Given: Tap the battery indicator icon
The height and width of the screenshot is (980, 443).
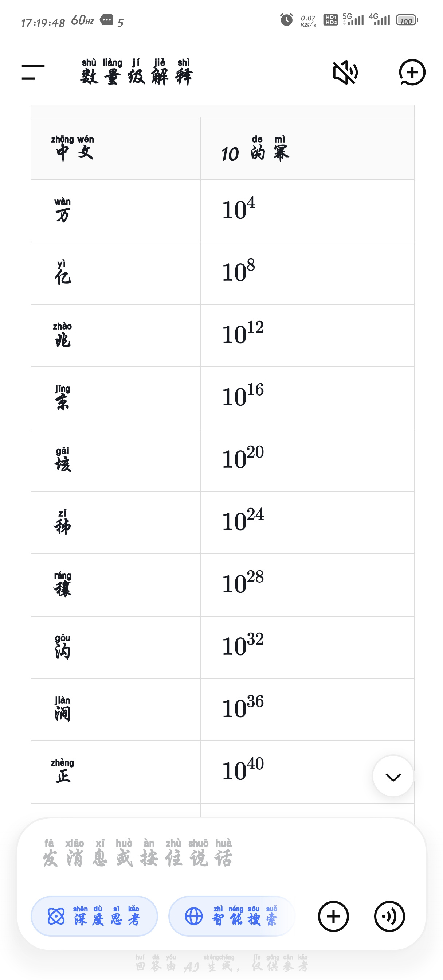Looking at the screenshot, I should (407, 20).
